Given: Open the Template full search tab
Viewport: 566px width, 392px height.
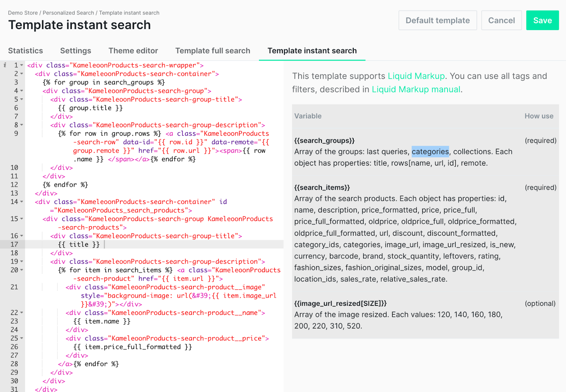Looking at the screenshot, I should point(213,51).
